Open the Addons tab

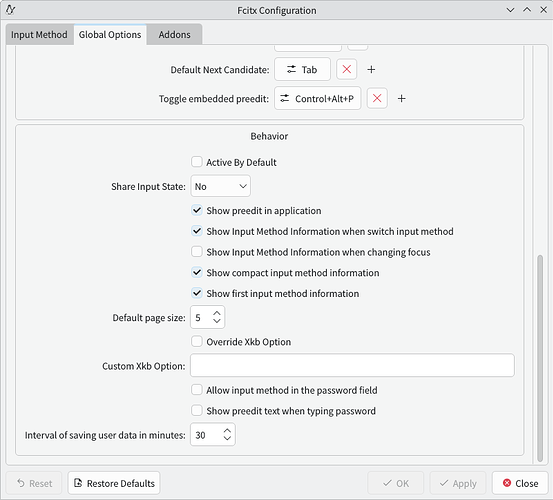click(174, 35)
